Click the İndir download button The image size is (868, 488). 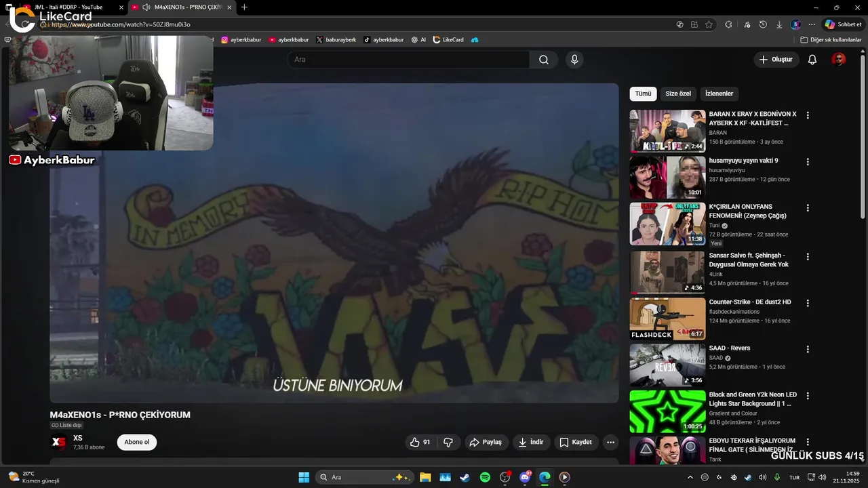531,442
